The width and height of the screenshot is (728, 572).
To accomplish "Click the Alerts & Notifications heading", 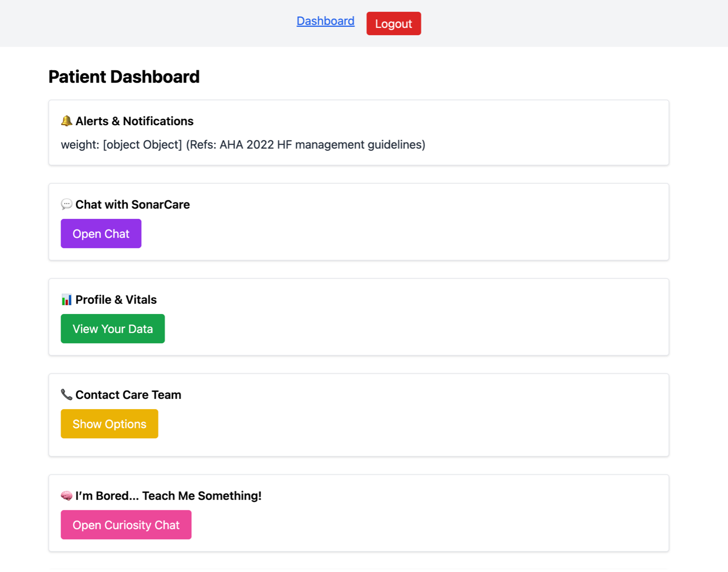I will click(134, 121).
